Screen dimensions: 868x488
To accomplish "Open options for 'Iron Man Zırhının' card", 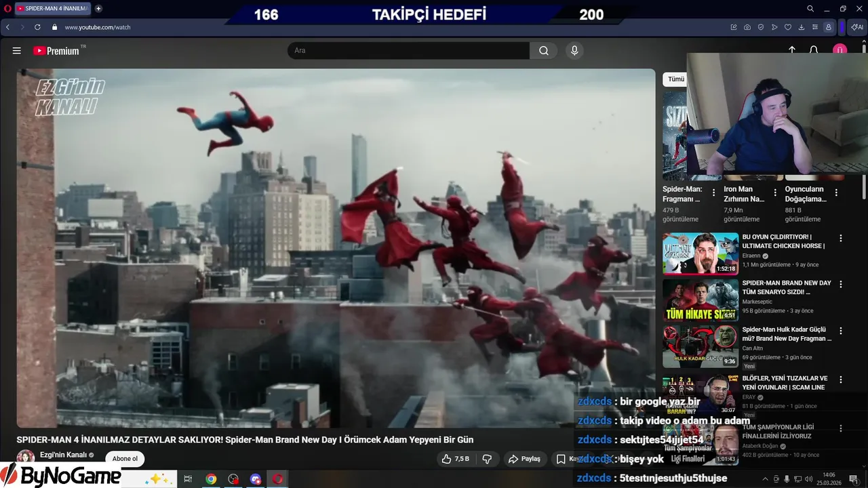I will [775, 192].
